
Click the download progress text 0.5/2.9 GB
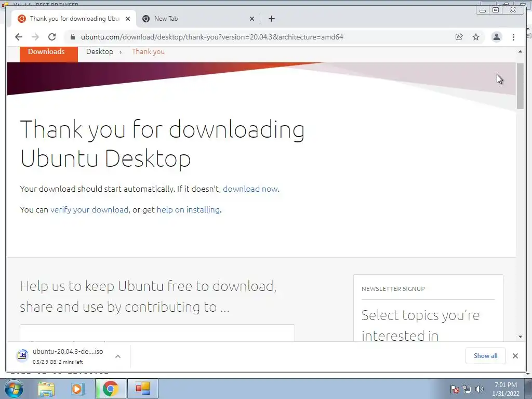coord(58,362)
